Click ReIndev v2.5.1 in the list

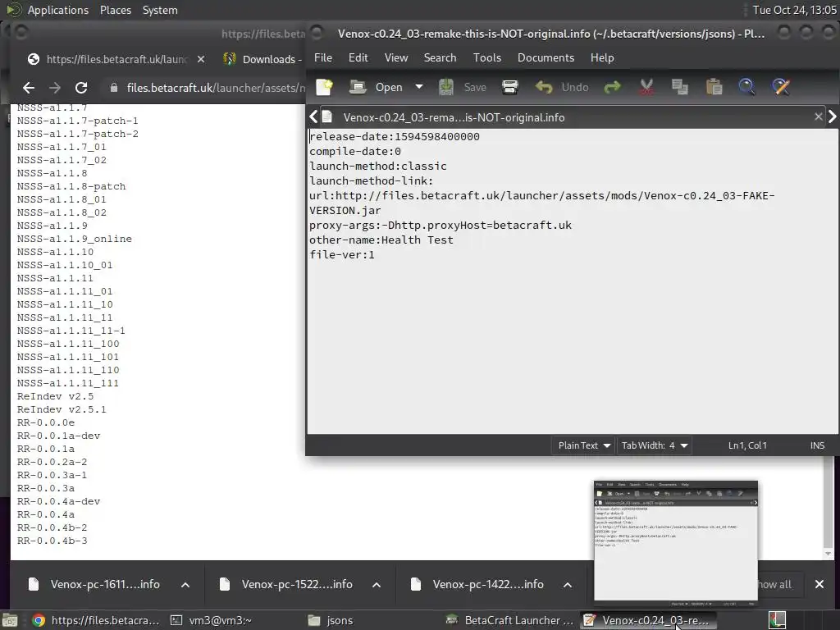62,409
